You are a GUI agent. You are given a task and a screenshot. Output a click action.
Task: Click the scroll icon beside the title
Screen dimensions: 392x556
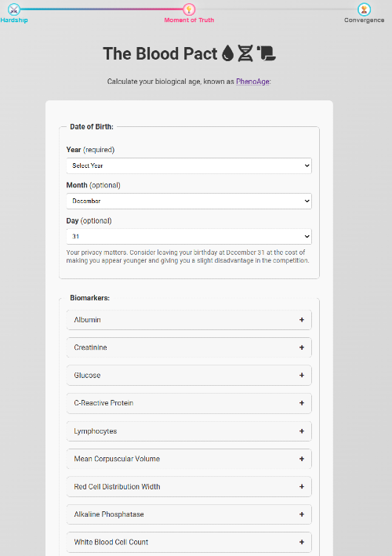(x=267, y=53)
